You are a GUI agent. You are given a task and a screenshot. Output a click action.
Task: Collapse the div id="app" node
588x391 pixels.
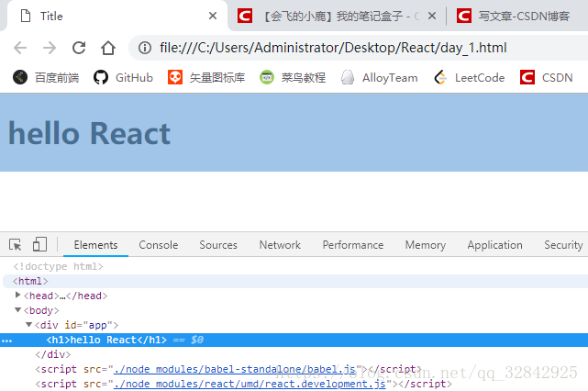[28, 325]
